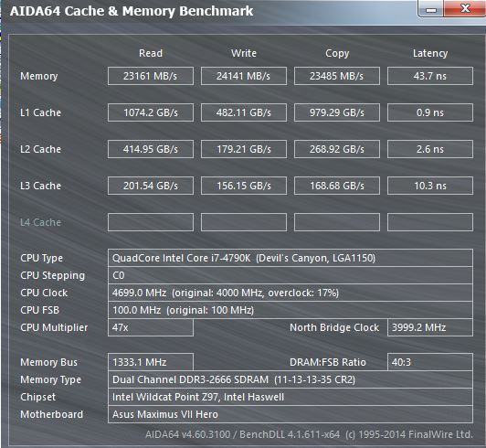Image resolution: width=486 pixels, height=448 pixels.
Task: Select the Memory read value 23161 MB/s
Action: tap(151, 76)
